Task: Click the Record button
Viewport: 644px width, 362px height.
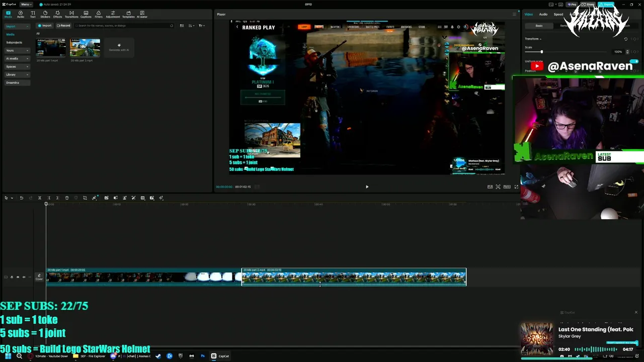Action: [63, 26]
